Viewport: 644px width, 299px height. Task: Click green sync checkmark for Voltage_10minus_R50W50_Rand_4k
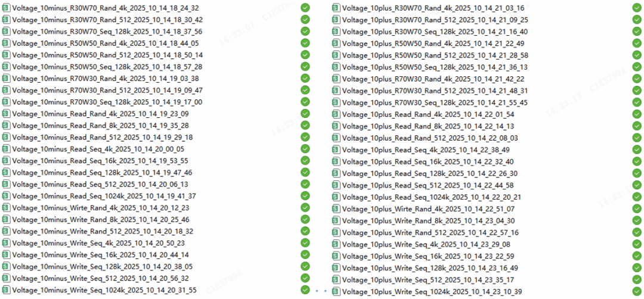click(x=305, y=43)
